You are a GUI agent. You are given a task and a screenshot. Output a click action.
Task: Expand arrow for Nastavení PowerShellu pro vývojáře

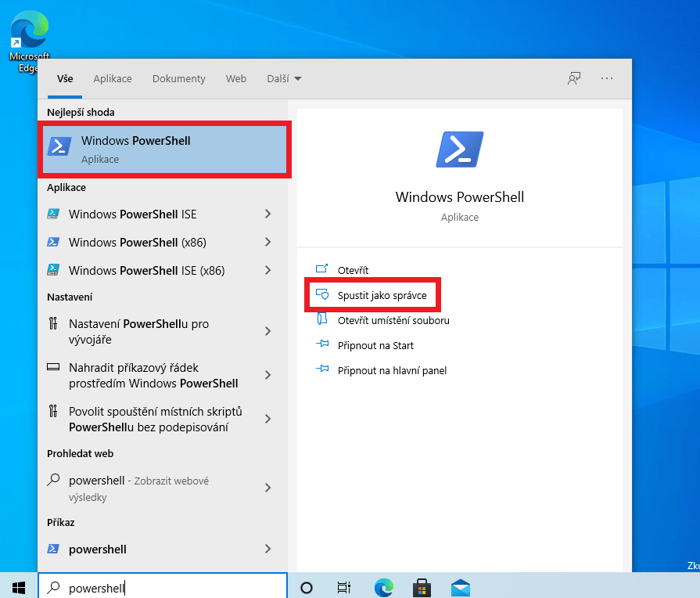point(267,331)
